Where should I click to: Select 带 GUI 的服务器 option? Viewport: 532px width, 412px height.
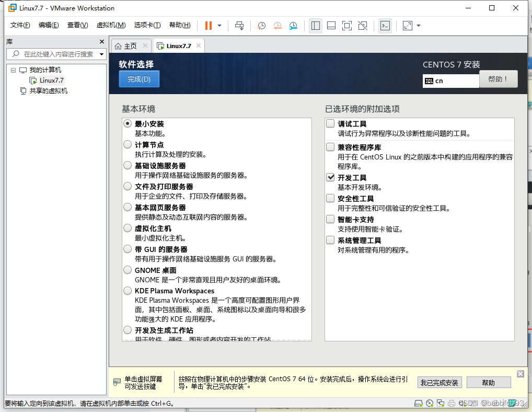[x=128, y=249]
